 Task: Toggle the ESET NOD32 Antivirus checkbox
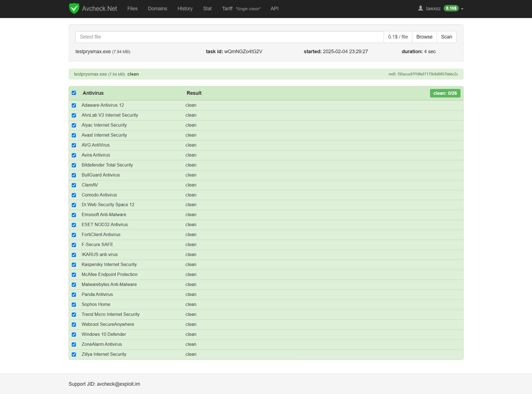pos(74,225)
